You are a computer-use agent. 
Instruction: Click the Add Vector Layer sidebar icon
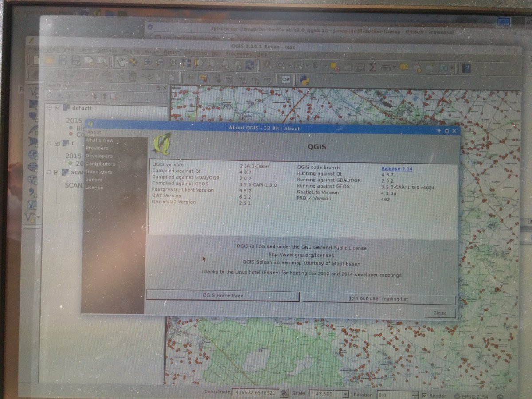(x=34, y=91)
